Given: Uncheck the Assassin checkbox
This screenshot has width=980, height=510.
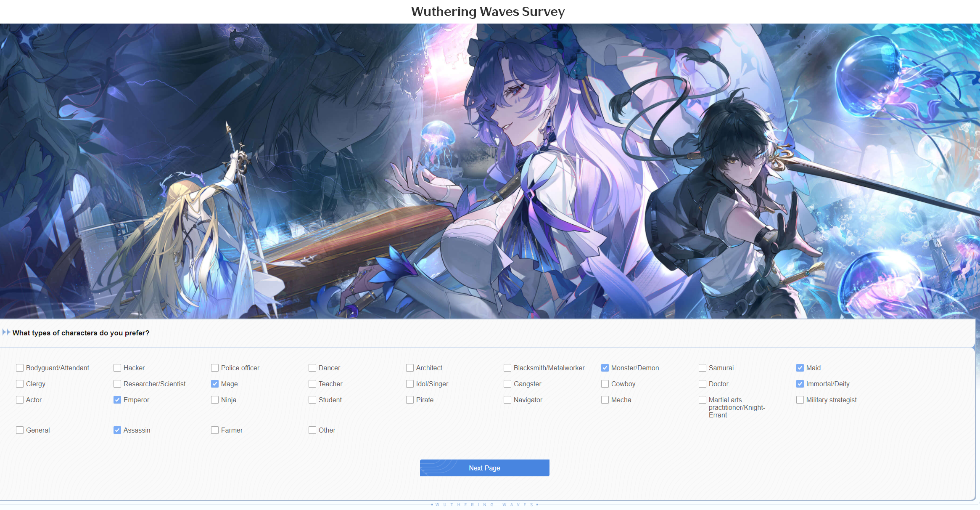Looking at the screenshot, I should click(x=117, y=430).
